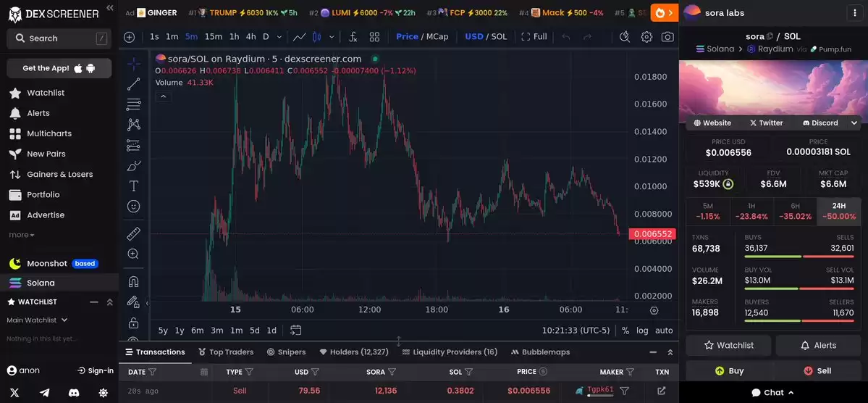Select the brush drawing tool

[133, 166]
